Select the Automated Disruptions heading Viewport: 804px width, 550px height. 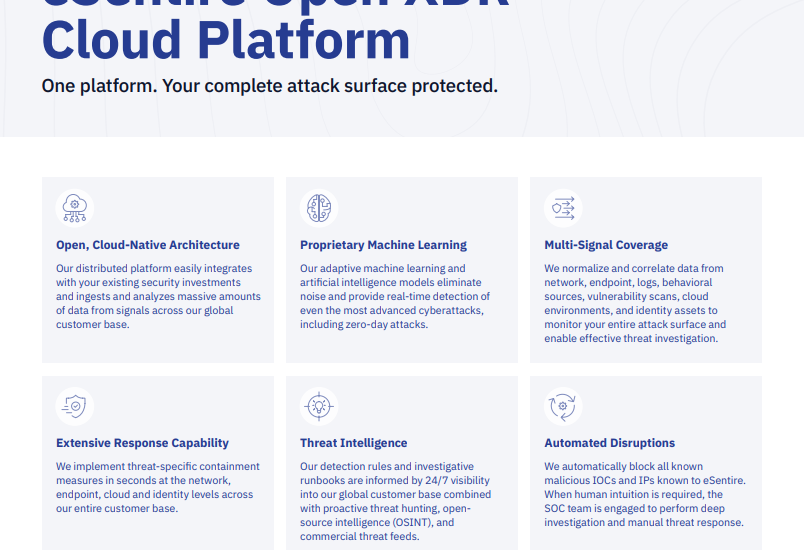point(610,443)
